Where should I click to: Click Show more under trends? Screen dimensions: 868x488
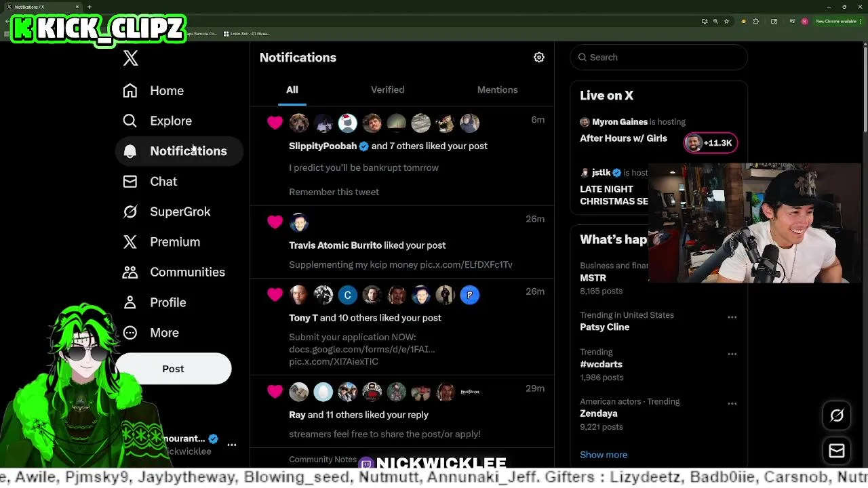(x=604, y=455)
